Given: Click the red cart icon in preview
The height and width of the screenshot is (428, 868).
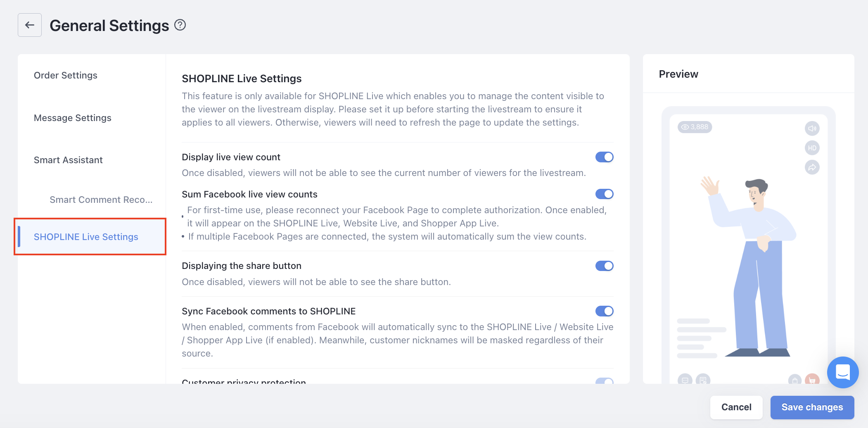Looking at the screenshot, I should coord(812,379).
